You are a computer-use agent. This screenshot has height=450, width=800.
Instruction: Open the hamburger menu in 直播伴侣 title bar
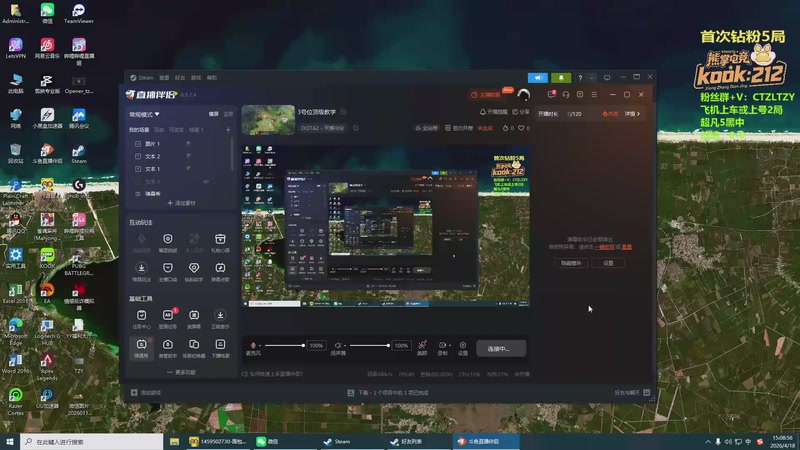[594, 94]
